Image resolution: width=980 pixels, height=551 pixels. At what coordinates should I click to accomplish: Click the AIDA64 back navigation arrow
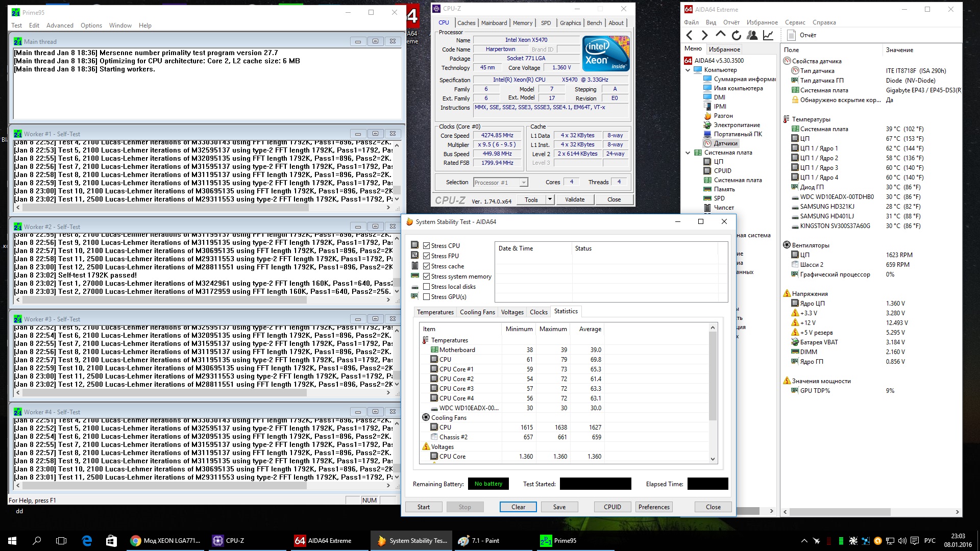point(690,35)
